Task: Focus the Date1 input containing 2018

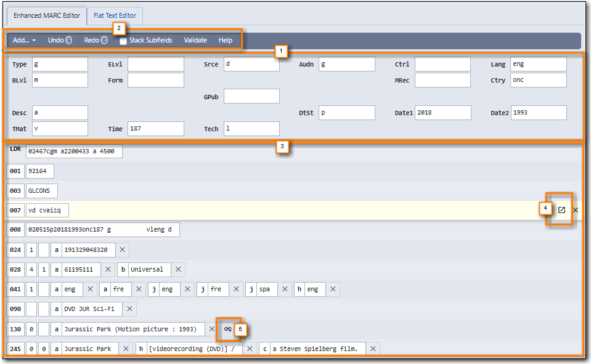Action: pos(442,113)
